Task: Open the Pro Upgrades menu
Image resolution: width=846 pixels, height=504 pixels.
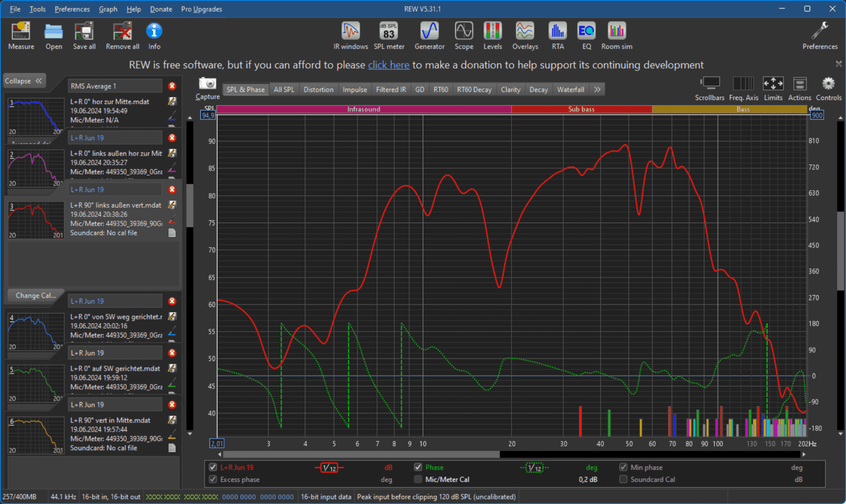Action: pos(201,9)
